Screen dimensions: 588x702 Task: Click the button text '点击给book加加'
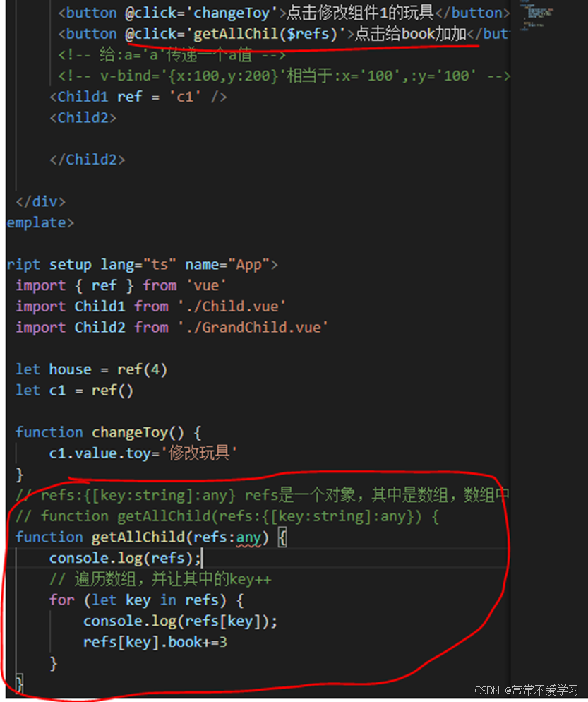coord(410,34)
